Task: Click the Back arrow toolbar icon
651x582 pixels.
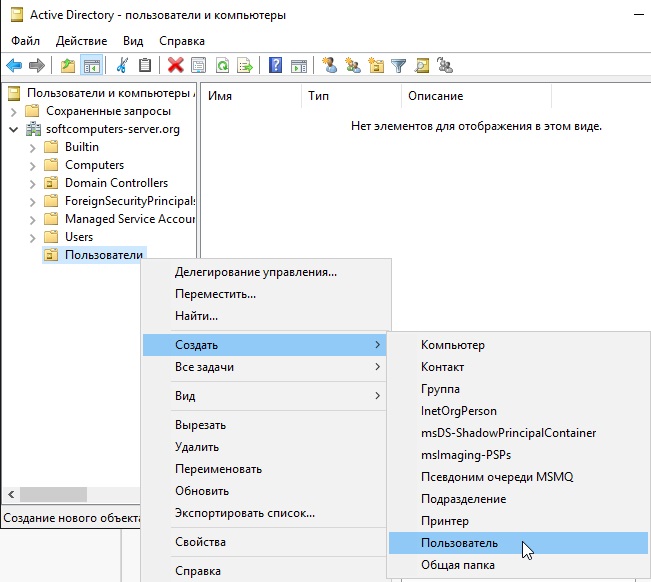Action: (14, 65)
